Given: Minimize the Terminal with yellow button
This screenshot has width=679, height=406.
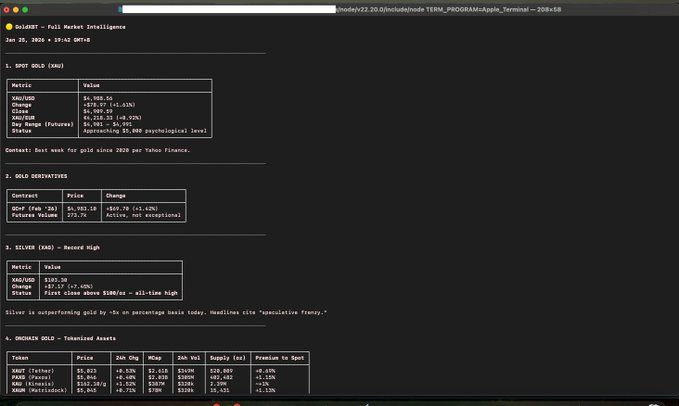Looking at the screenshot, I should (16, 10).
